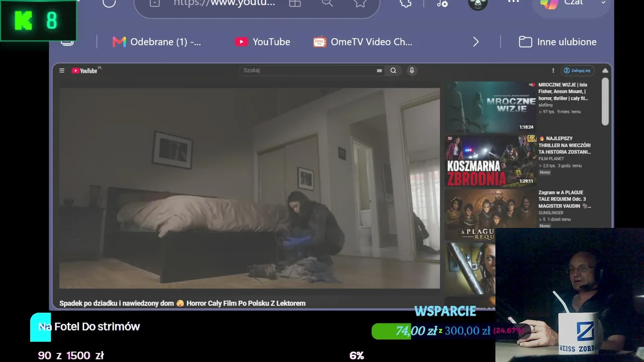Click the MROCZNE WIZJE video title
This screenshot has width=644, height=362.
pyautogui.click(x=563, y=92)
